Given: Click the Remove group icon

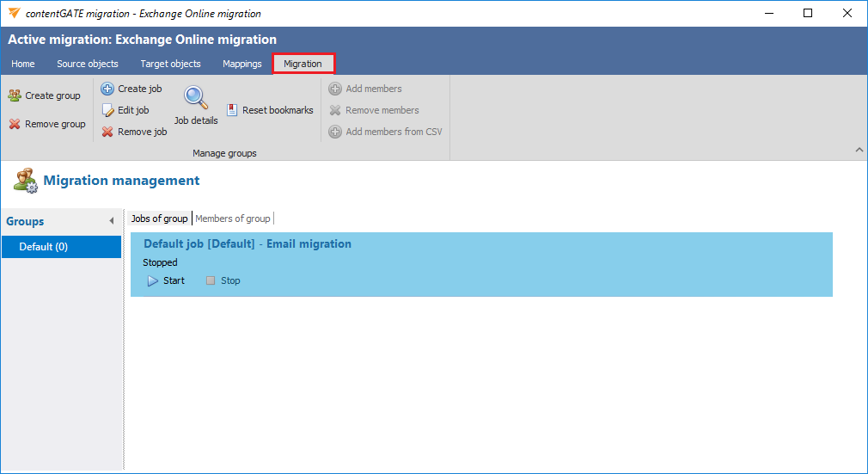Looking at the screenshot, I should click(x=15, y=124).
